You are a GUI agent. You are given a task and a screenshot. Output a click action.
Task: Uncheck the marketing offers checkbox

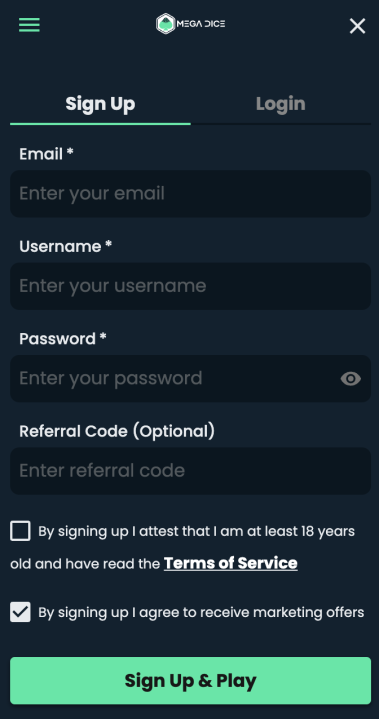(x=20, y=612)
